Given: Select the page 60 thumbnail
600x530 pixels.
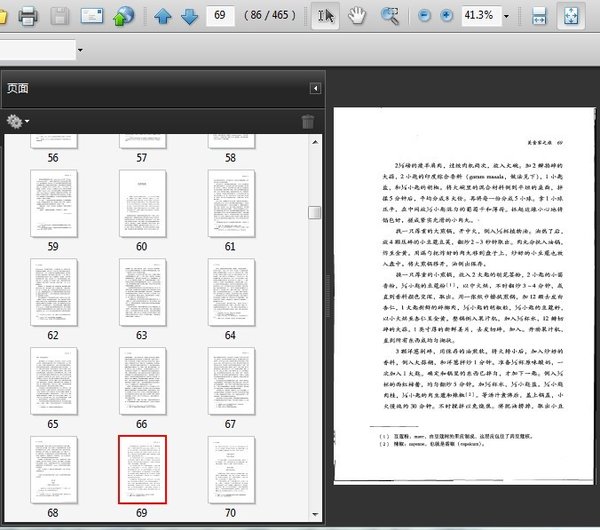Looking at the screenshot, I should tap(142, 203).
